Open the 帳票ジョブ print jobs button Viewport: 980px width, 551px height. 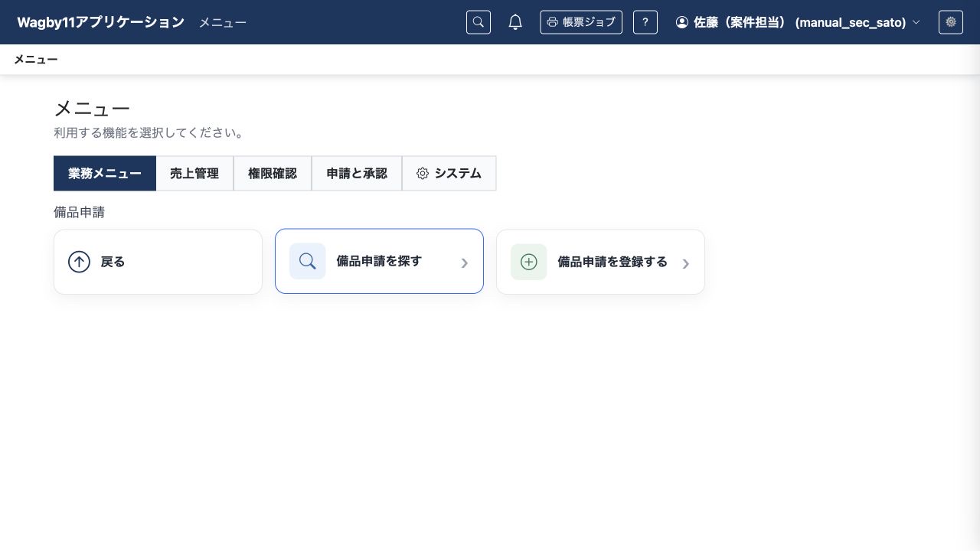[581, 22]
